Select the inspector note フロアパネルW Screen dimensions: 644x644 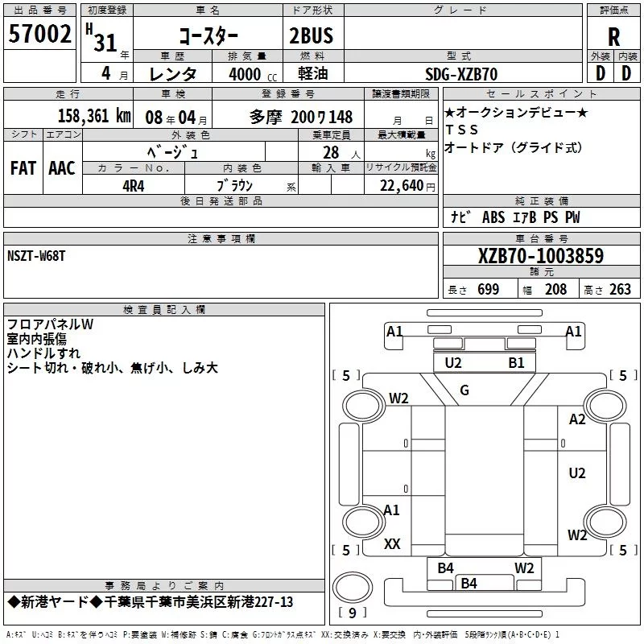tap(50, 324)
